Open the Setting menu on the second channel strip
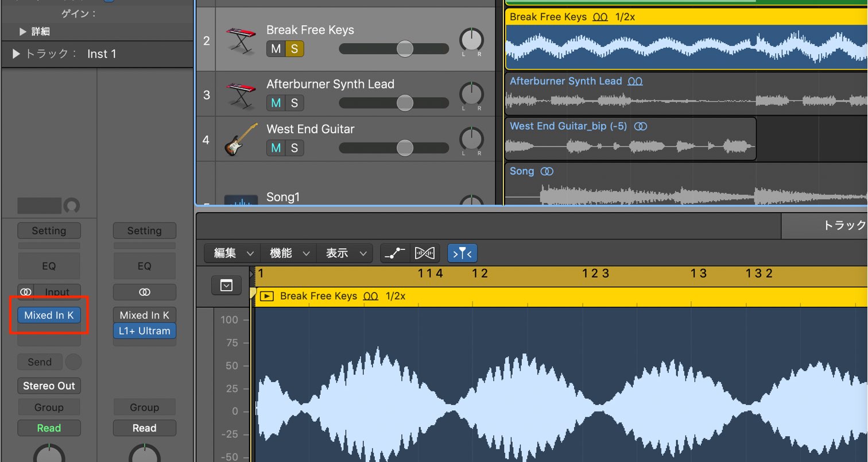The width and height of the screenshot is (868, 462). pyautogui.click(x=145, y=231)
